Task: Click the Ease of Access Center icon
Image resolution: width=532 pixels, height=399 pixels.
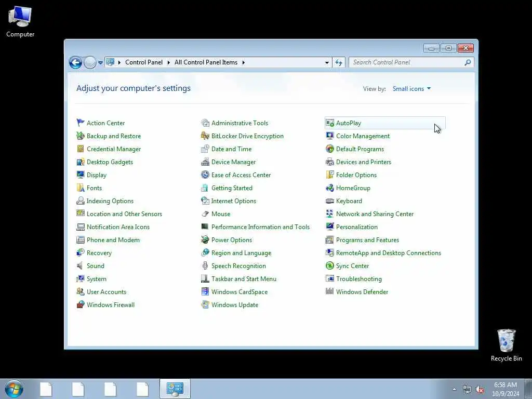Action: coord(205,175)
